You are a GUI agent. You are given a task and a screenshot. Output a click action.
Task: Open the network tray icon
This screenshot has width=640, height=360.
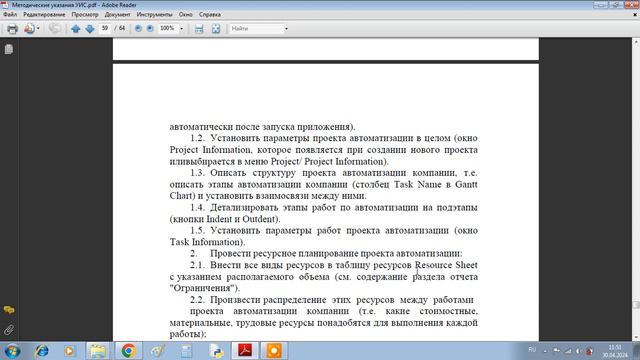[x=568, y=351]
